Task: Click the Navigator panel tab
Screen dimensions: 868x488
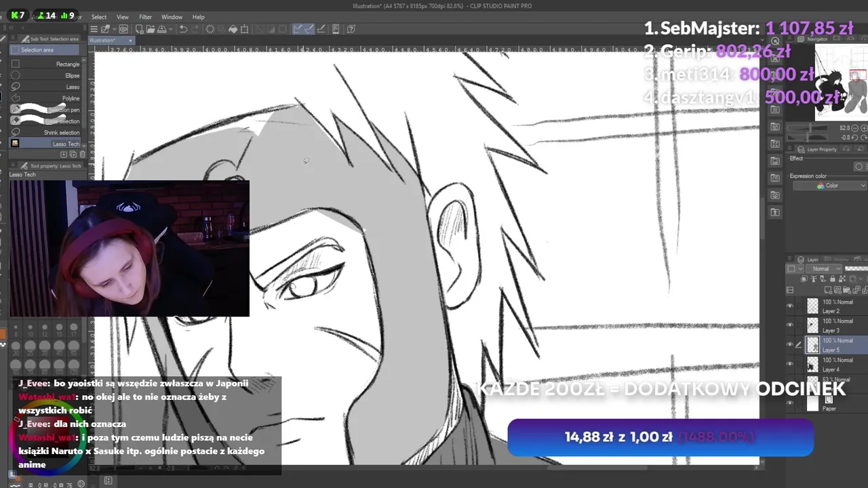Action: tap(818, 39)
